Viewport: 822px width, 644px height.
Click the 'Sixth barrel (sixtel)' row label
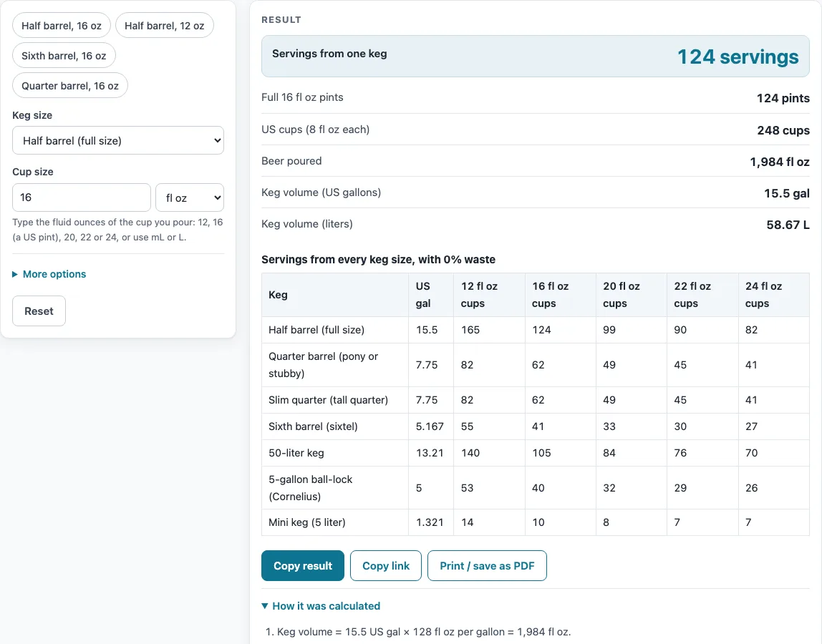pos(313,426)
